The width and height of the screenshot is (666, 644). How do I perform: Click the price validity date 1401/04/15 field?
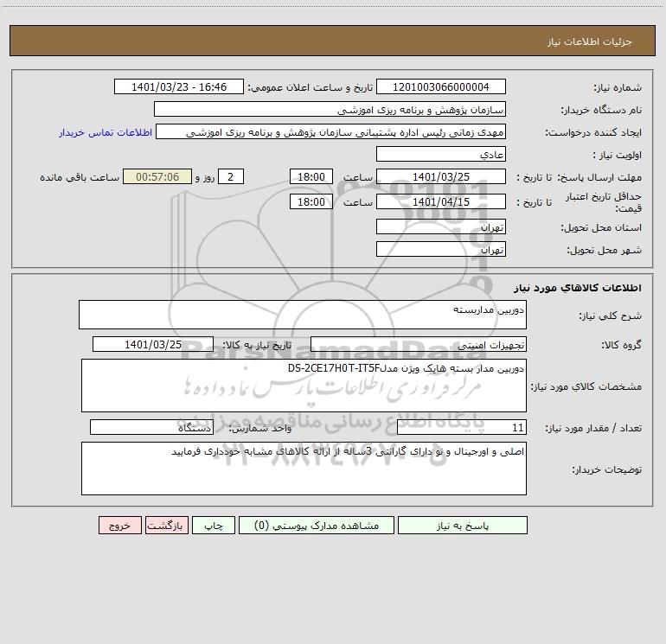pyautogui.click(x=441, y=201)
